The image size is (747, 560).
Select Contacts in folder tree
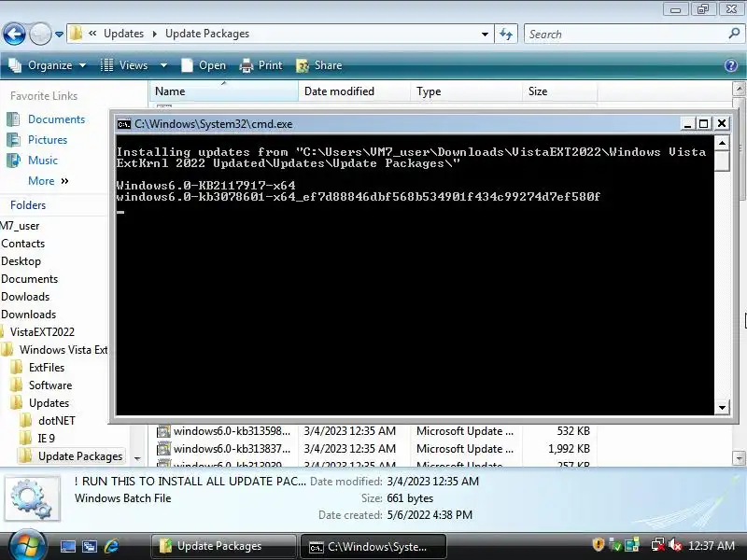tap(22, 244)
